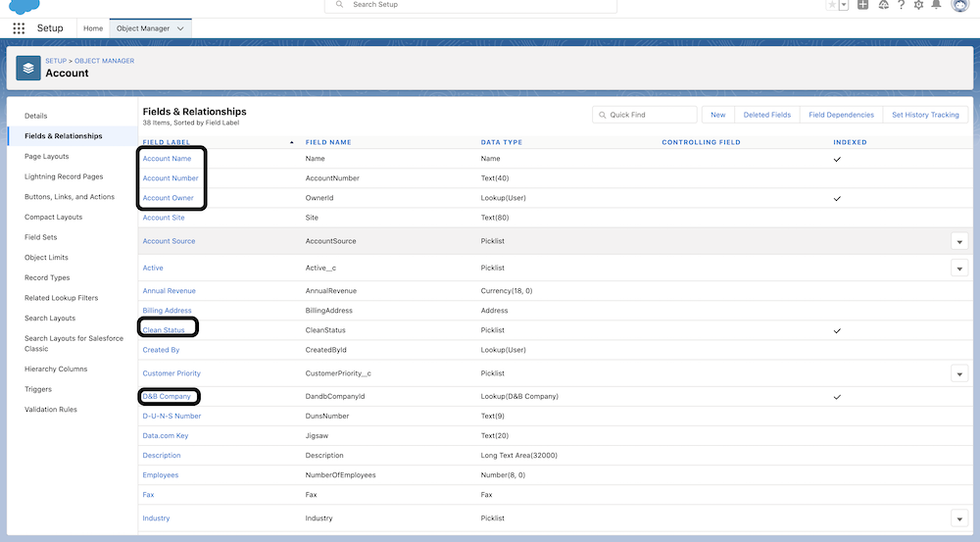980x542 pixels.
Task: Toggle sort arrow on Field Label column
Action: pyautogui.click(x=291, y=142)
